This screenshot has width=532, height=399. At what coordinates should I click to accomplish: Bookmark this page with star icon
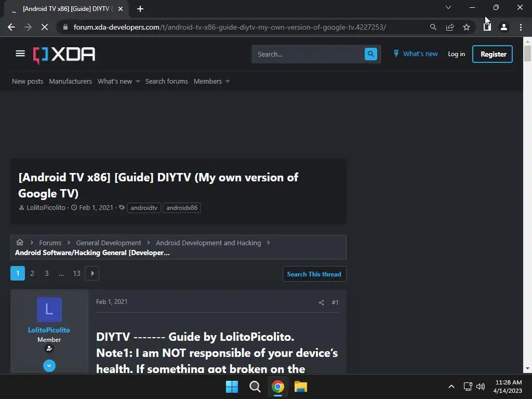coord(467,27)
